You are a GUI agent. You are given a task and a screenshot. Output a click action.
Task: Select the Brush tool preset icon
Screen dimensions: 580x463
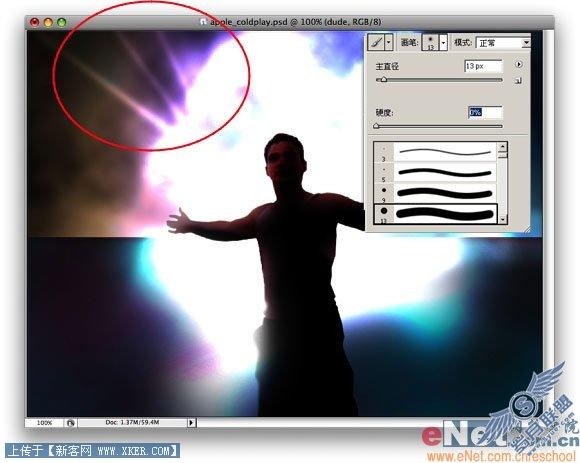coord(376,42)
